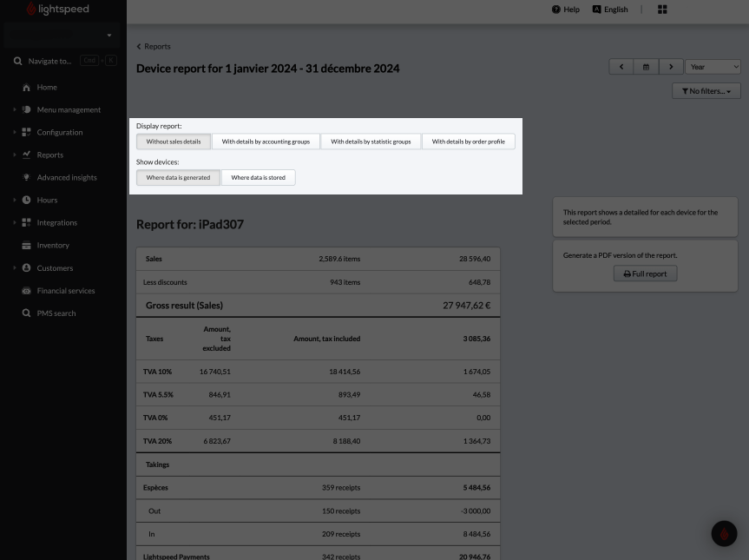The width and height of the screenshot is (749, 560).
Task: Open Financial services in the sidebar
Action: click(66, 291)
